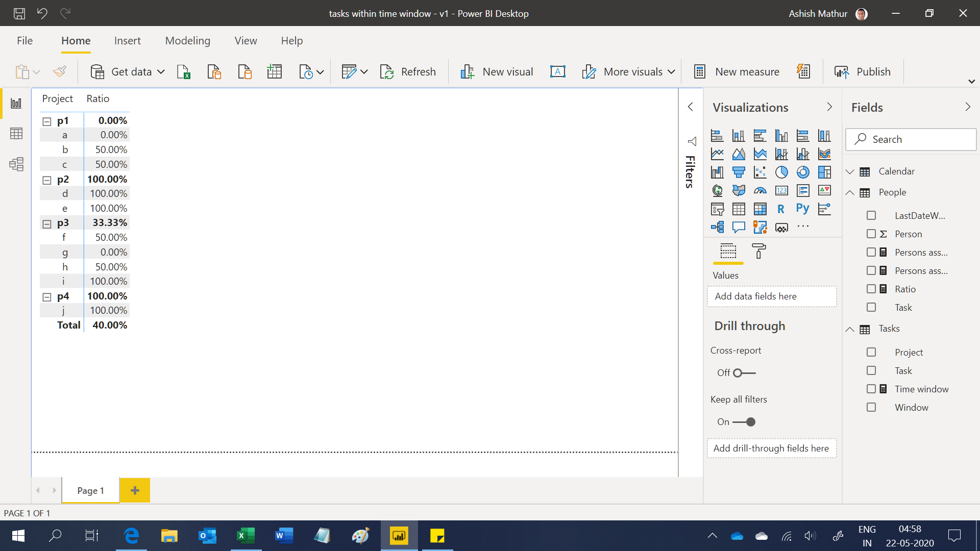Viewport: 980px width, 551px height.
Task: Select the Line chart visualization
Action: (717, 154)
